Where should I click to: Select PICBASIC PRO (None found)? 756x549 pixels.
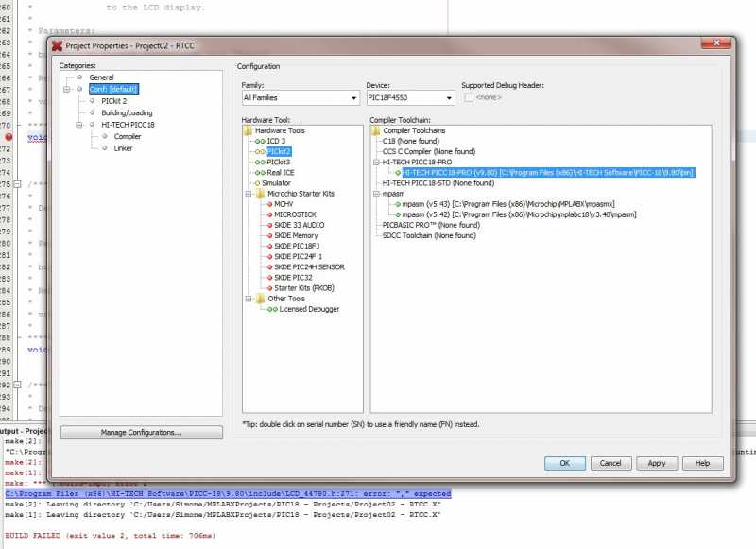[431, 225]
